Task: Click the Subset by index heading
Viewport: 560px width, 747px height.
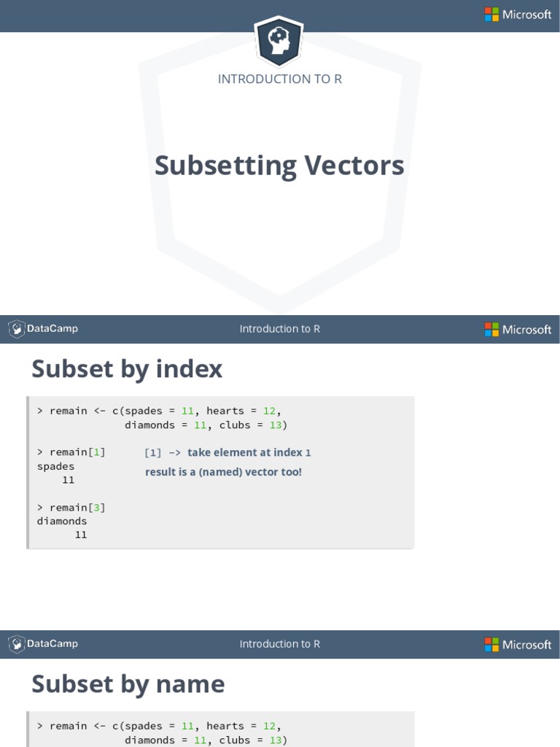Action: point(127,369)
